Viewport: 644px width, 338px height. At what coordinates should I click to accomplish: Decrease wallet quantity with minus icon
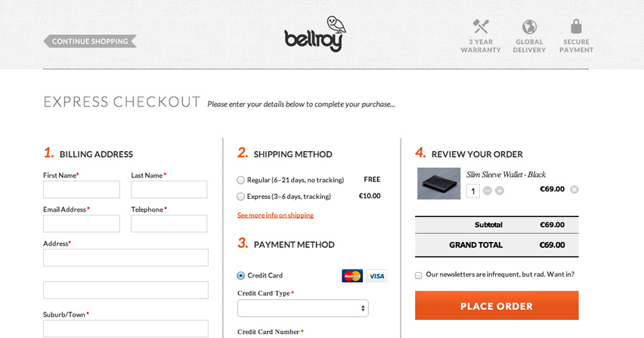pos(488,191)
